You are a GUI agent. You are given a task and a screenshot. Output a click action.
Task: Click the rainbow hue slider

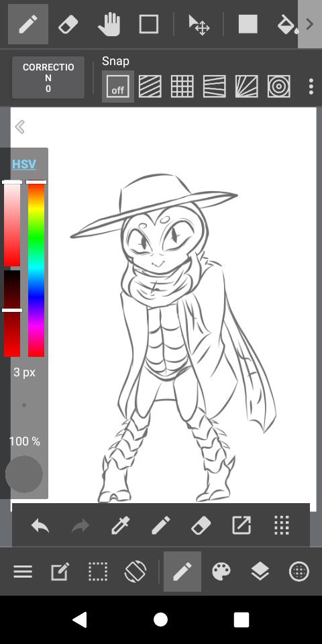(36, 269)
